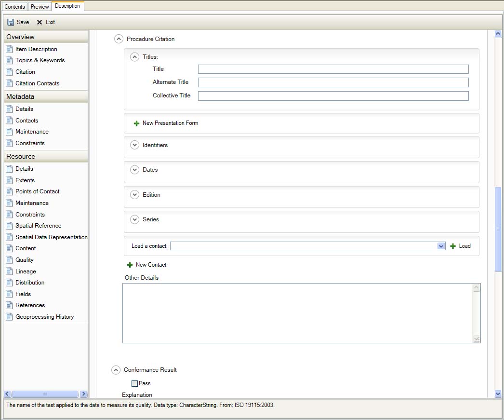Click the green plus beside New Contact
504x420 pixels.
[x=130, y=265]
